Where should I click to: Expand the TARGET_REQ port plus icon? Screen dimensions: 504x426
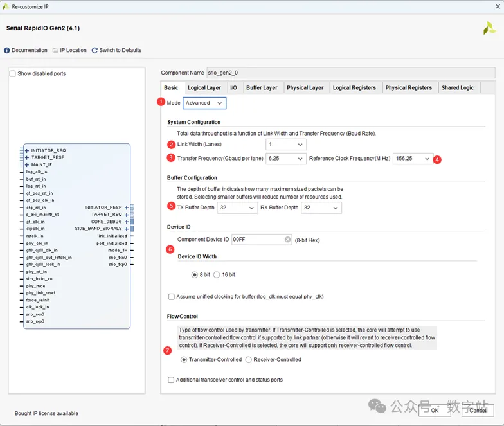[x=127, y=215]
